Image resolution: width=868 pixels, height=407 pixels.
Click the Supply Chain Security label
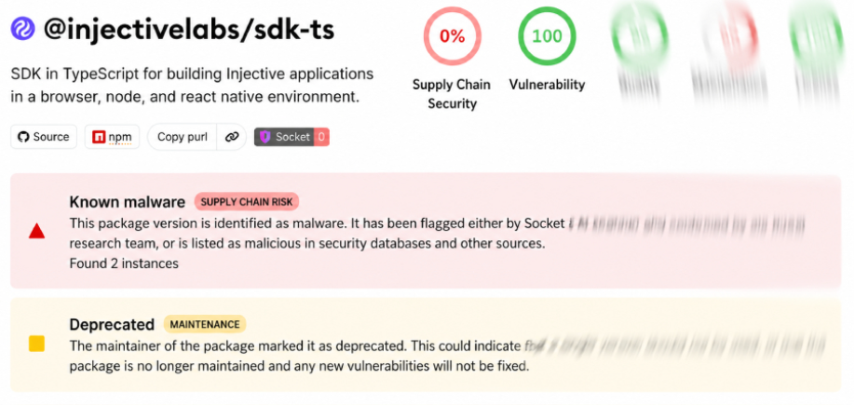point(452,94)
